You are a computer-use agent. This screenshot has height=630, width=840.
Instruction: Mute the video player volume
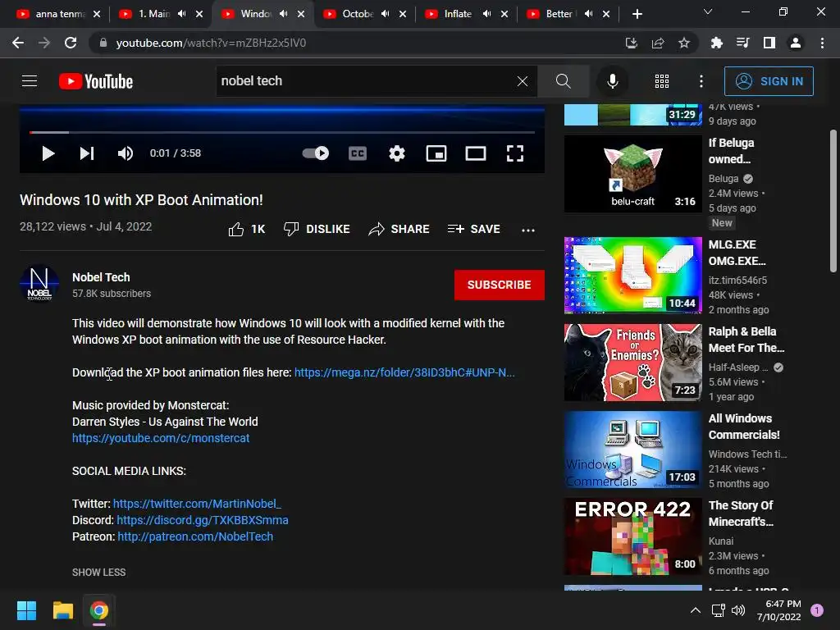click(126, 153)
